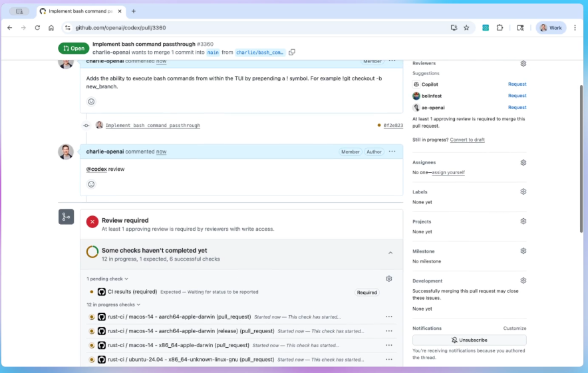
Task: Click the bolinfest reviewer name
Action: 432,96
